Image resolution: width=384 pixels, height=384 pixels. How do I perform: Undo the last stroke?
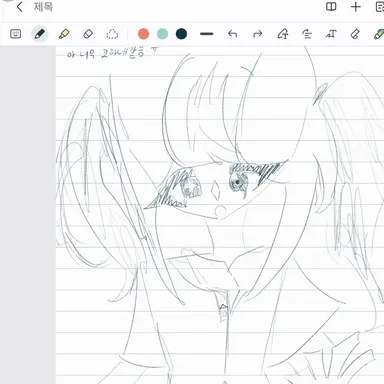click(232, 34)
